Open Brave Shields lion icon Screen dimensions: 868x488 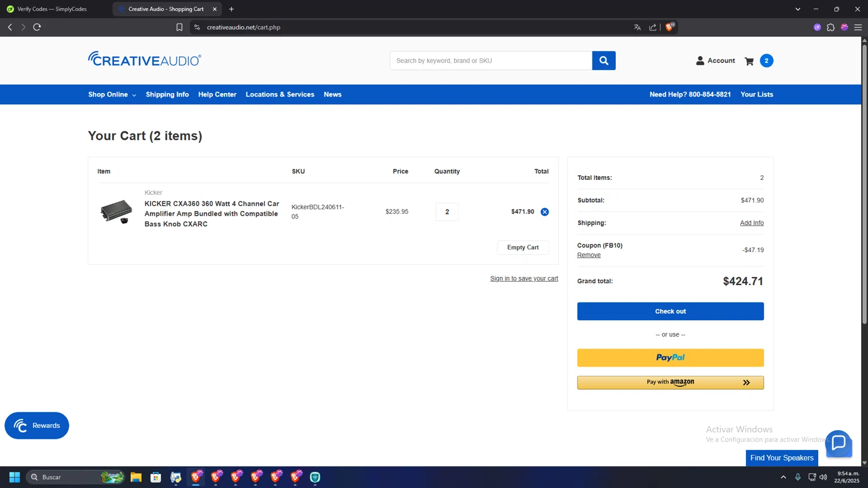(x=670, y=27)
